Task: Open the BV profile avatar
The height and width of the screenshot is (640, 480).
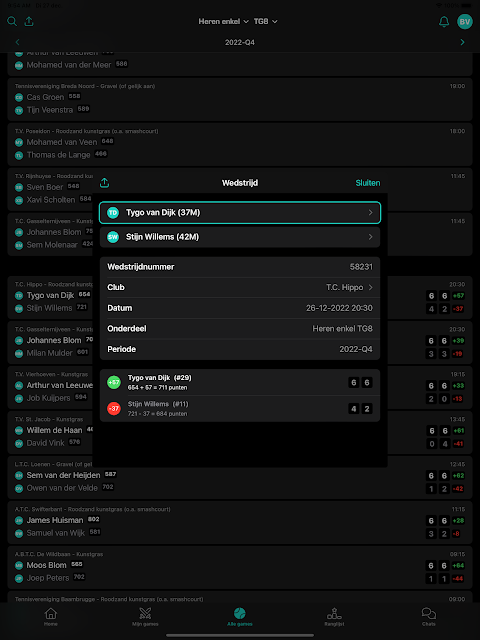Action: click(464, 22)
